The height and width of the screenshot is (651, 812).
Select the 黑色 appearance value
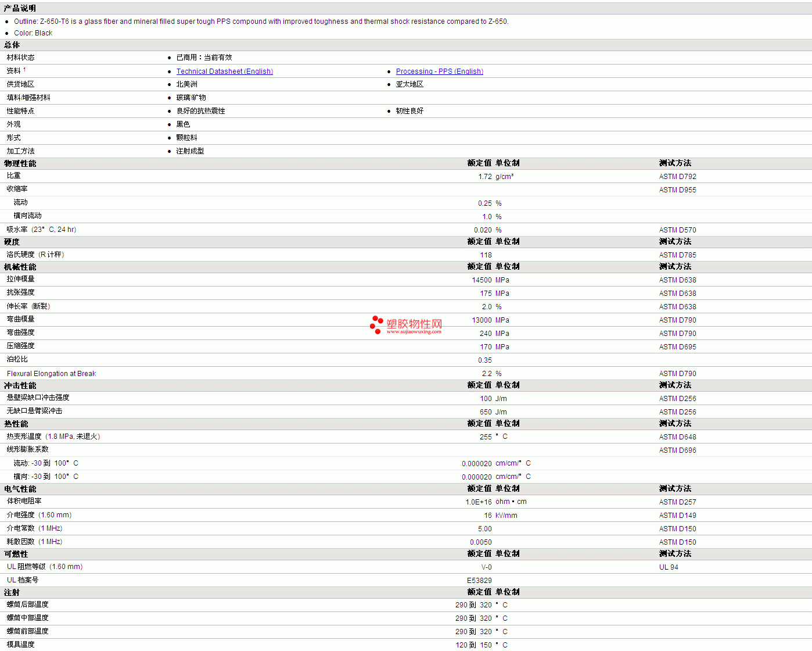click(x=184, y=124)
